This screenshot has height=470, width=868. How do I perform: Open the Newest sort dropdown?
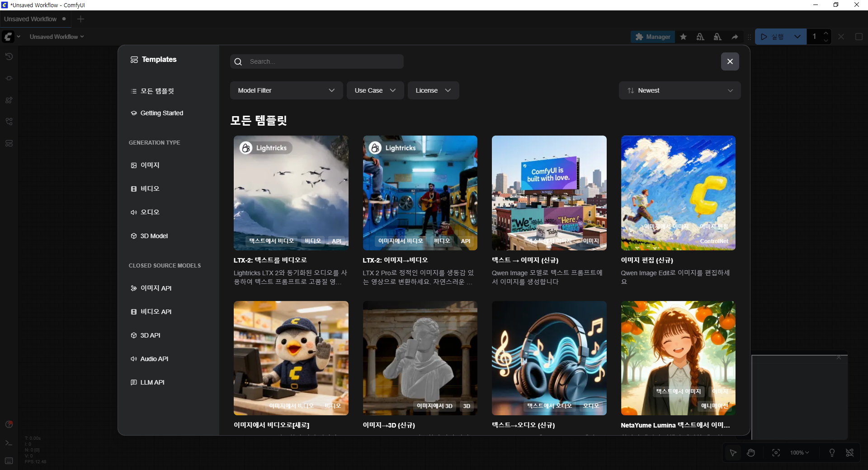point(679,90)
